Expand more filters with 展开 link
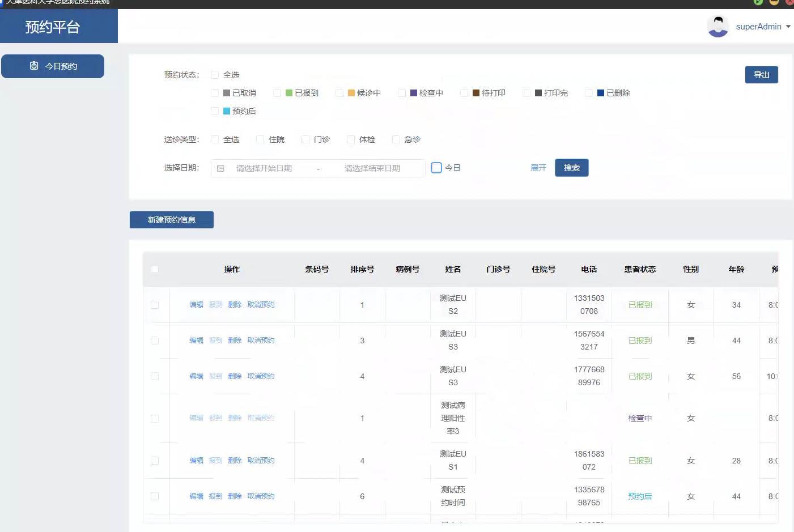 tap(538, 168)
